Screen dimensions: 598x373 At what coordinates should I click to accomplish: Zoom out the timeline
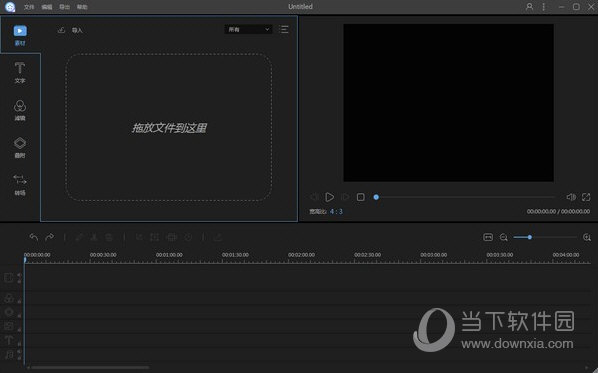click(x=504, y=237)
